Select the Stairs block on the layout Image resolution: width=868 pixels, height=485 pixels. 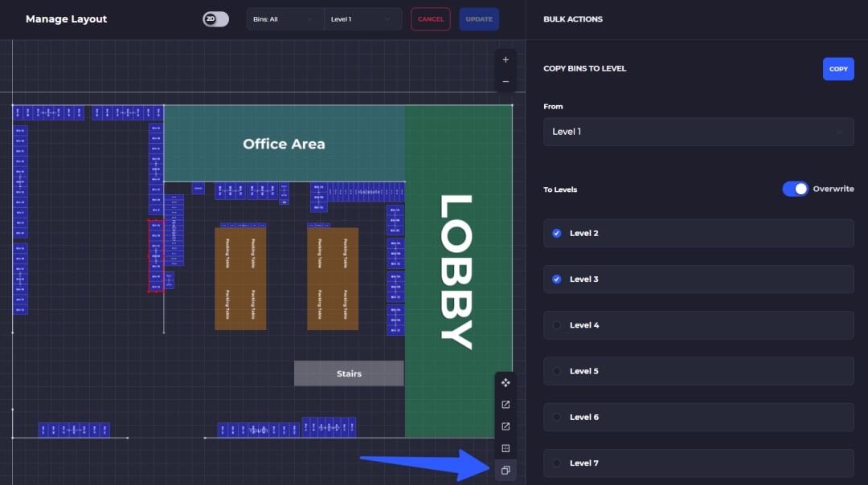click(349, 374)
